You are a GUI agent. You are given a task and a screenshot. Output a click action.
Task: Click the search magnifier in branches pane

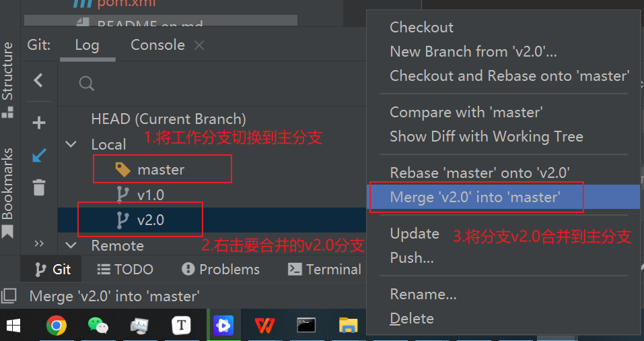(87, 84)
